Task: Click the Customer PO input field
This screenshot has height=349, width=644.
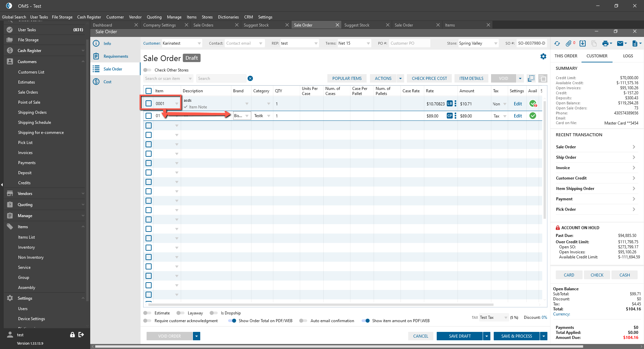Action: tap(409, 43)
